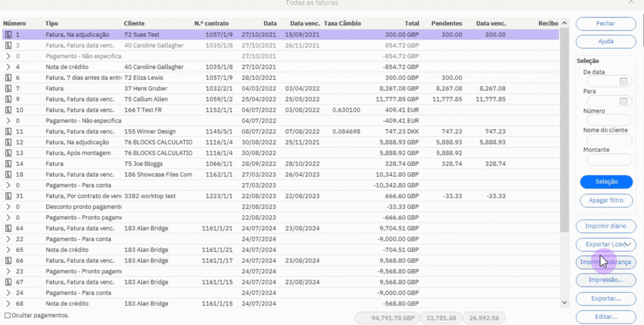Click the scrollbar down arrow
This screenshot has width=644, height=325.
pyautogui.click(x=564, y=302)
